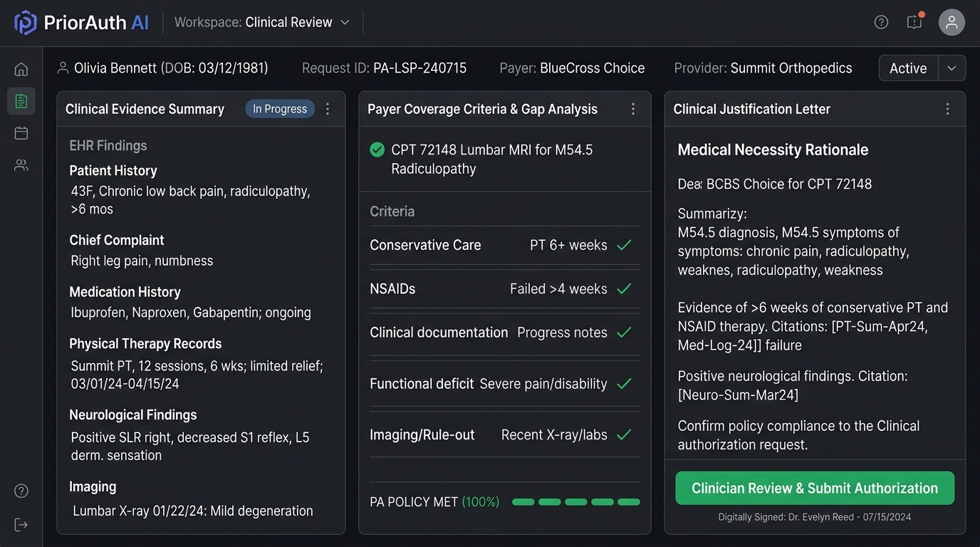Viewport: 980px width, 547px height.
Task: Open the people/team sidebar icon
Action: tap(21, 165)
